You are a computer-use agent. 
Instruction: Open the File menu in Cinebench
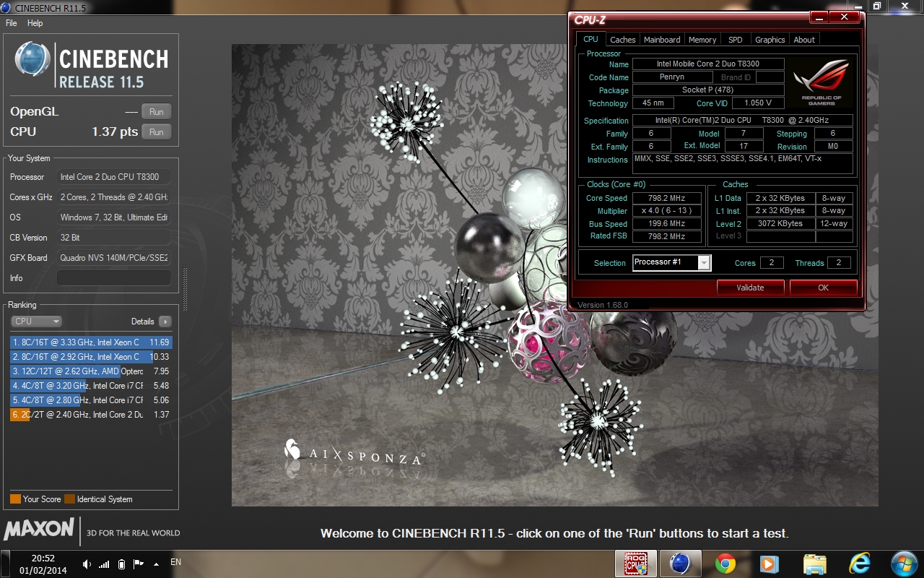(x=12, y=23)
